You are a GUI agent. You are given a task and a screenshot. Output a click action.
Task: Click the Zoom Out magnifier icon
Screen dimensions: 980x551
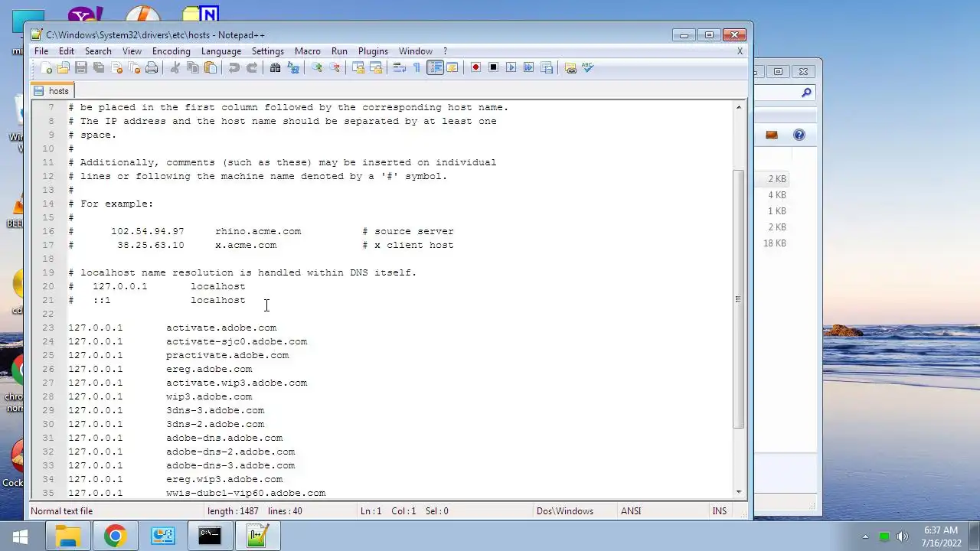pyautogui.click(x=334, y=68)
